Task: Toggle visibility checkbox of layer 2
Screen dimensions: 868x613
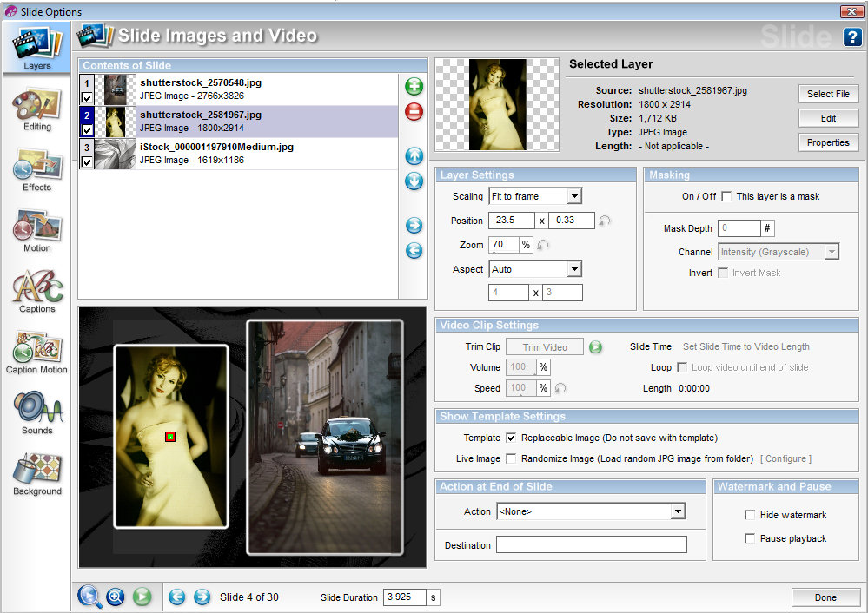Action: point(87,130)
